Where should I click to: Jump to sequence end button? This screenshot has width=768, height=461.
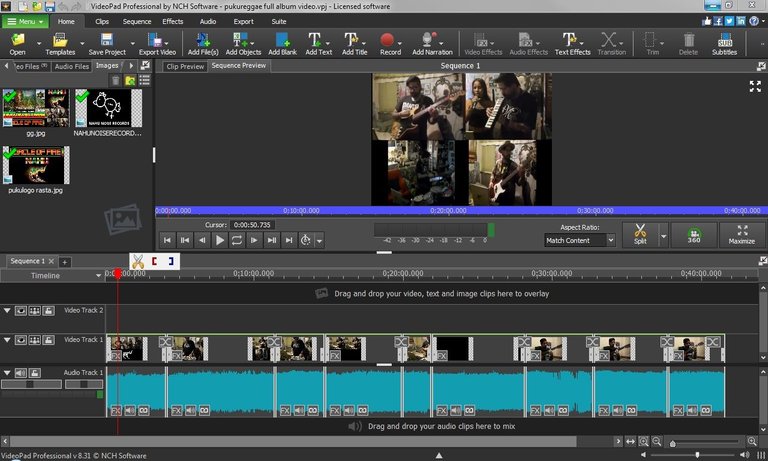pyautogui.click(x=289, y=240)
